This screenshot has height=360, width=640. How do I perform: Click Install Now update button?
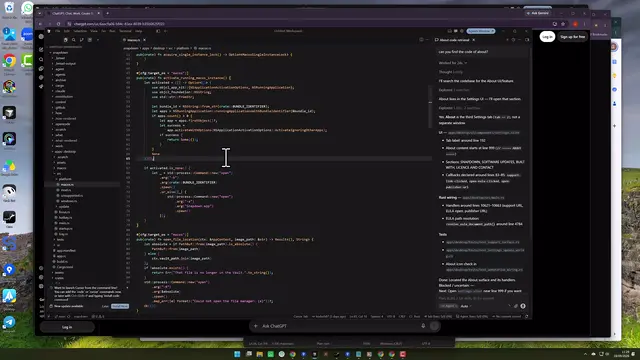[x=120, y=306]
